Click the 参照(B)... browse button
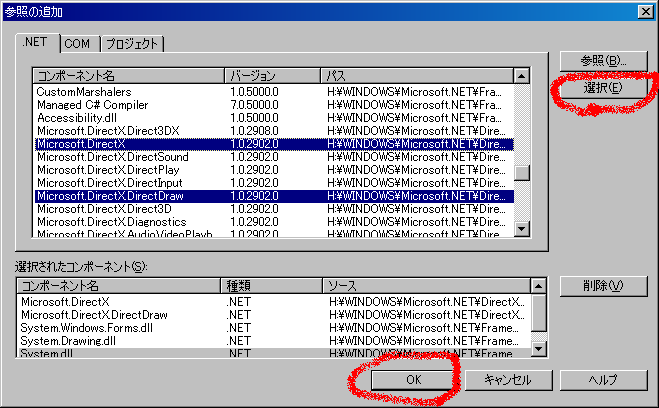 tap(603, 61)
